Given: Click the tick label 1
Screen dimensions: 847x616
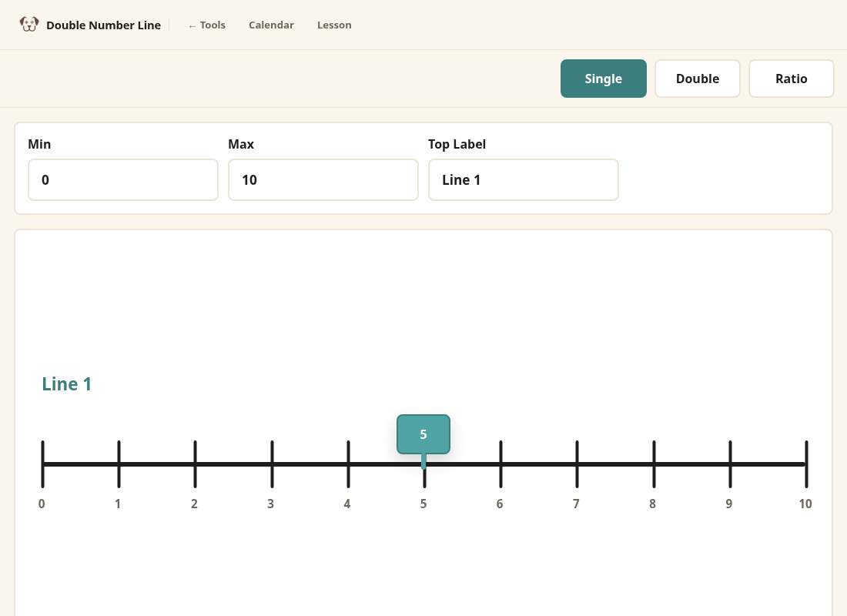Looking at the screenshot, I should (x=118, y=504).
